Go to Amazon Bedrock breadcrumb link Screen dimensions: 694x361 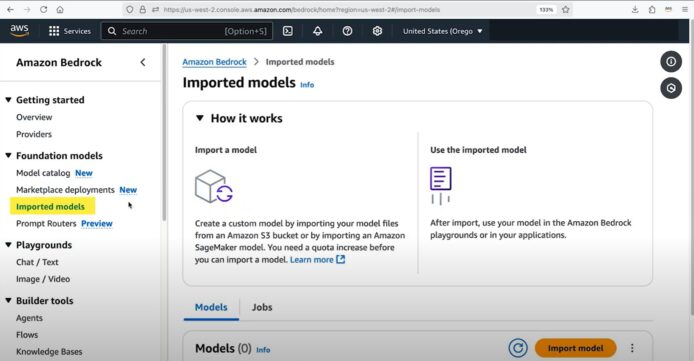(x=214, y=62)
